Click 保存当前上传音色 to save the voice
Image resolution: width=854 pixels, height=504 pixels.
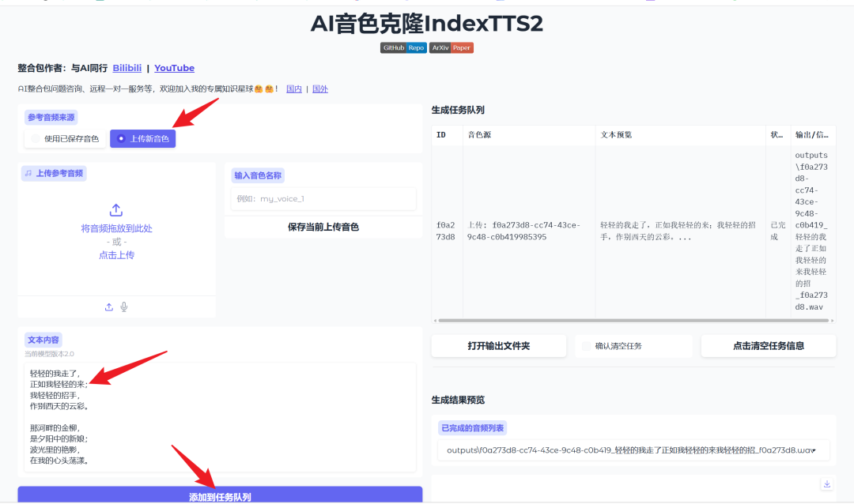pyautogui.click(x=322, y=228)
